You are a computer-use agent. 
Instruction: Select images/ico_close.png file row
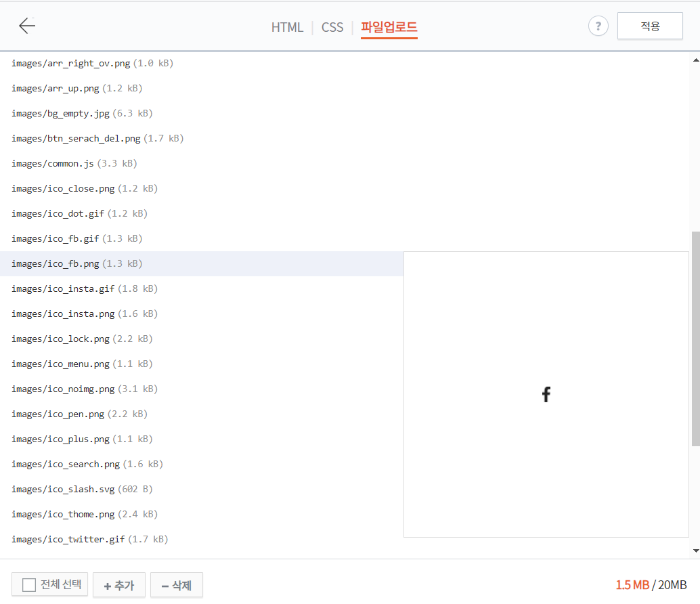[202, 188]
